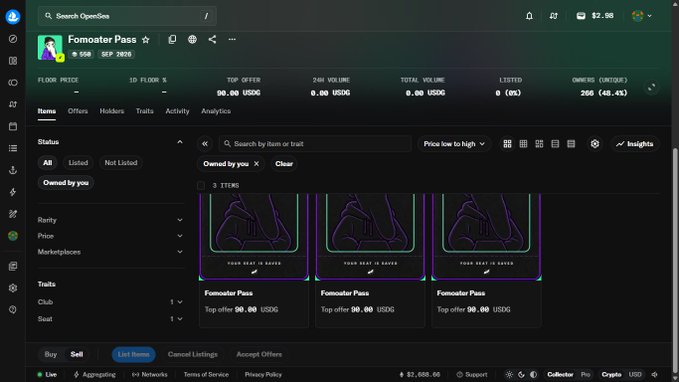Collapse the filter sidebar double-chevron
The height and width of the screenshot is (382, 679).
[205, 144]
